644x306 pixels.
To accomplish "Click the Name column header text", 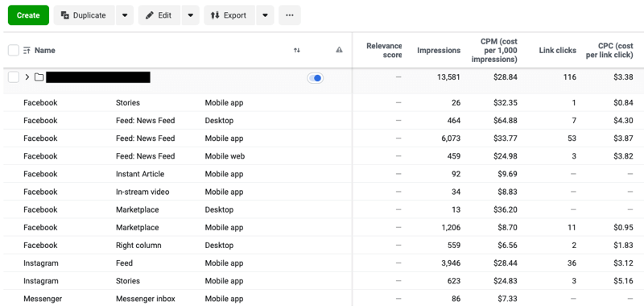I will [x=45, y=51].
